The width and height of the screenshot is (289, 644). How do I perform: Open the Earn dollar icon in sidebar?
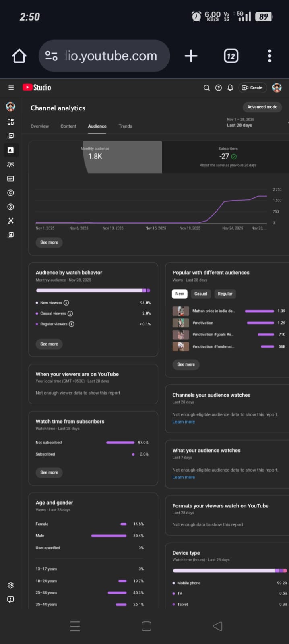click(10, 207)
